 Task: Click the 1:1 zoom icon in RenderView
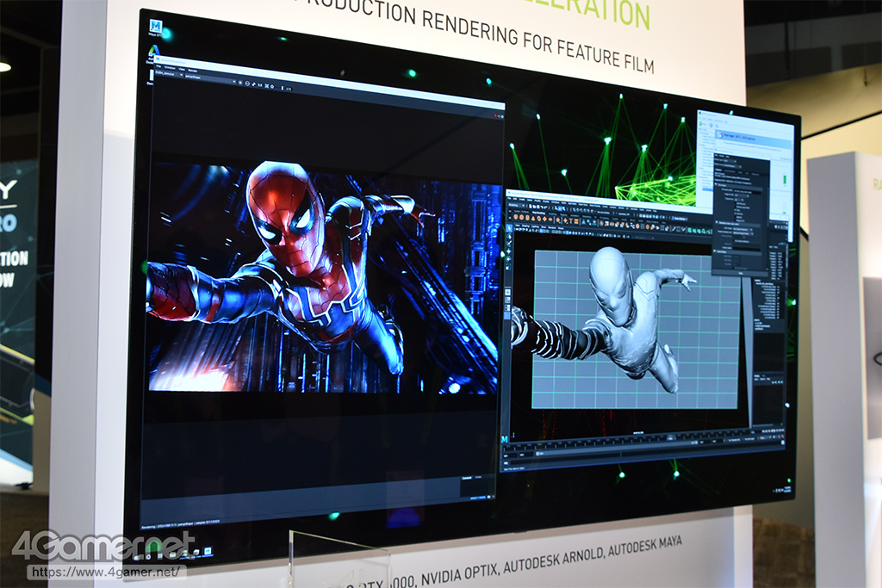point(260,85)
